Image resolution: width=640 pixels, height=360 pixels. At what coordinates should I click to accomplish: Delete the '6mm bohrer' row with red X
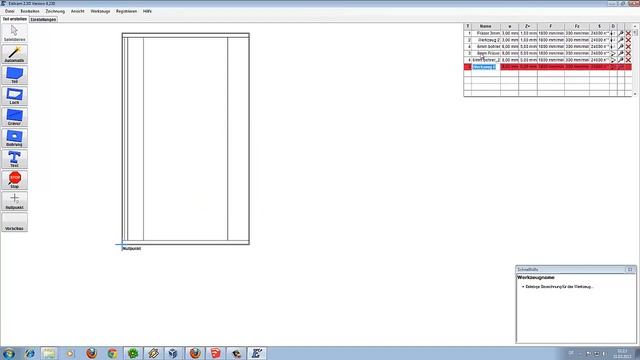pos(628,47)
